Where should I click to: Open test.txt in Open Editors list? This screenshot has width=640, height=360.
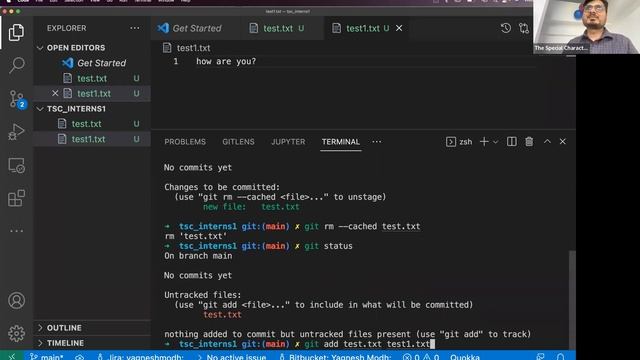92,78
